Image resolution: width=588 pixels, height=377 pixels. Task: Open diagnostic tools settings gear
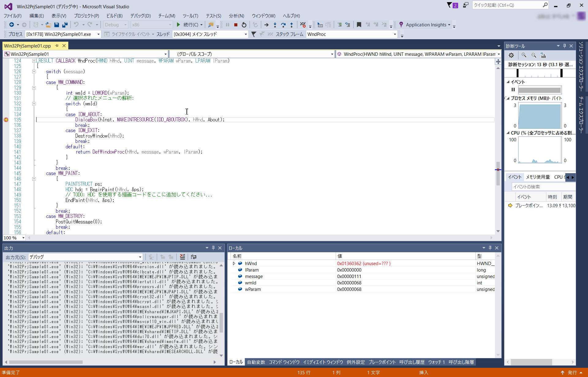pyautogui.click(x=511, y=55)
